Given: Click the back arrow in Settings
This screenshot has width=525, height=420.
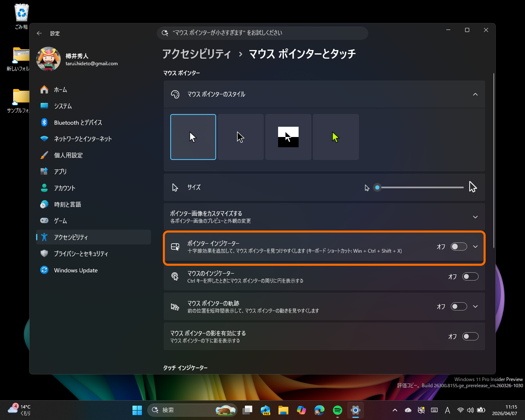Looking at the screenshot, I should (x=39, y=33).
